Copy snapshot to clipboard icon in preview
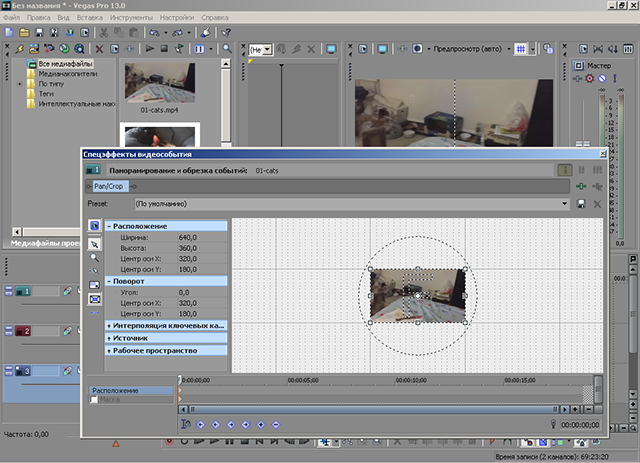 point(548,49)
